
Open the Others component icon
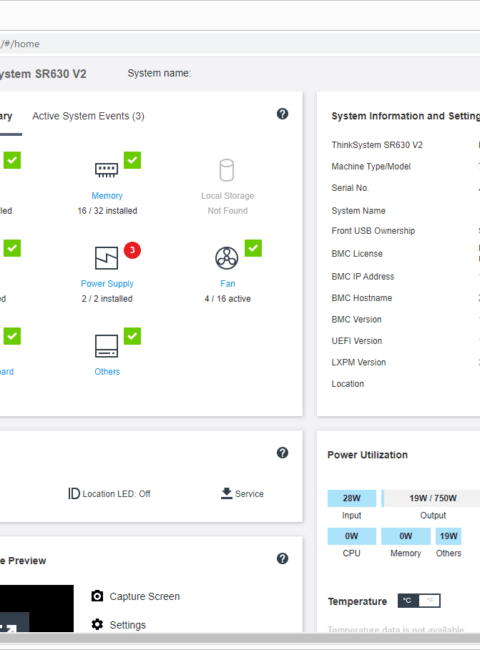[x=107, y=346]
